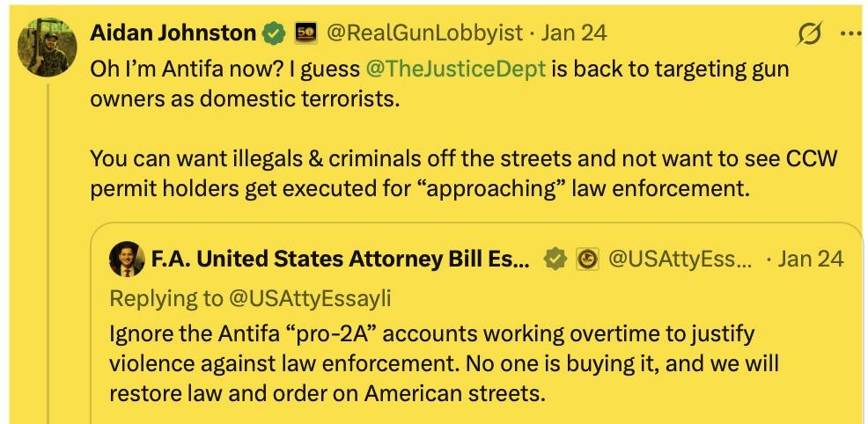This screenshot has width=868, height=424.
Task: Click the round government seal badge in quoted post
Action: pos(585,260)
